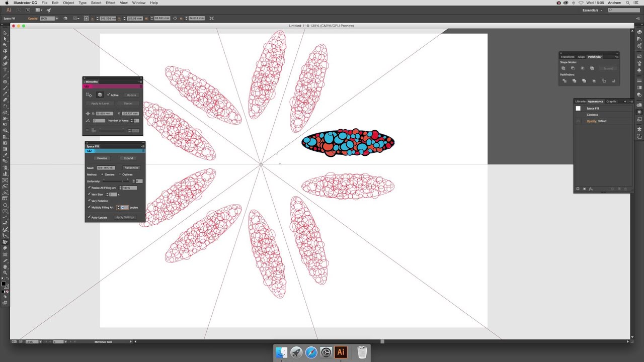The image size is (644, 362).
Task: Click the Pathfinder Unite shape mode icon
Action: (563, 68)
